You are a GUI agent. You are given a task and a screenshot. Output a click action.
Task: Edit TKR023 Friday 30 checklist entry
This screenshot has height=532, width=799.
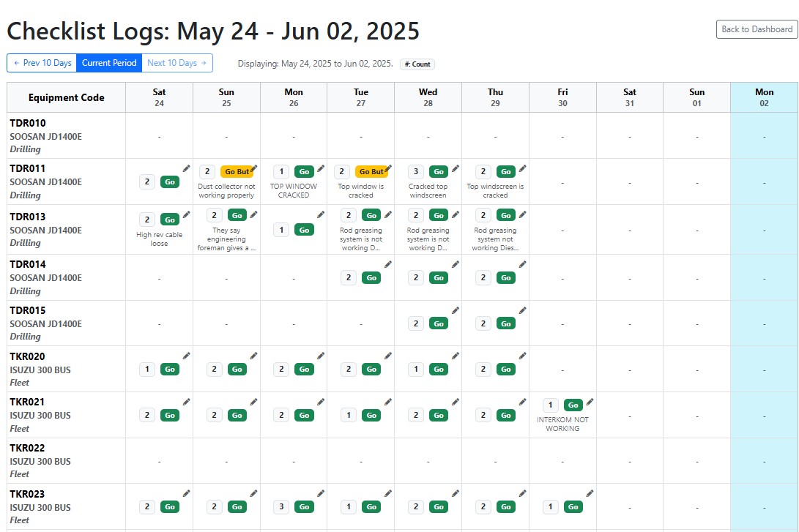click(590, 493)
